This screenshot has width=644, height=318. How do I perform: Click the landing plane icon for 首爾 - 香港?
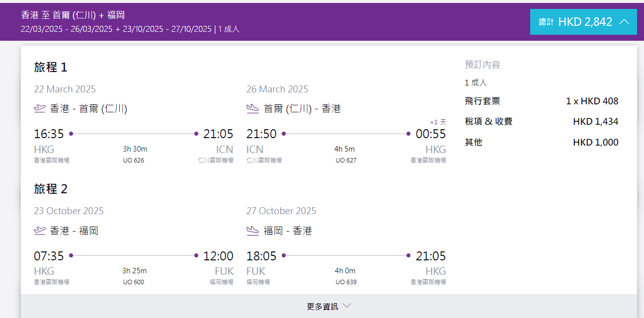click(252, 108)
